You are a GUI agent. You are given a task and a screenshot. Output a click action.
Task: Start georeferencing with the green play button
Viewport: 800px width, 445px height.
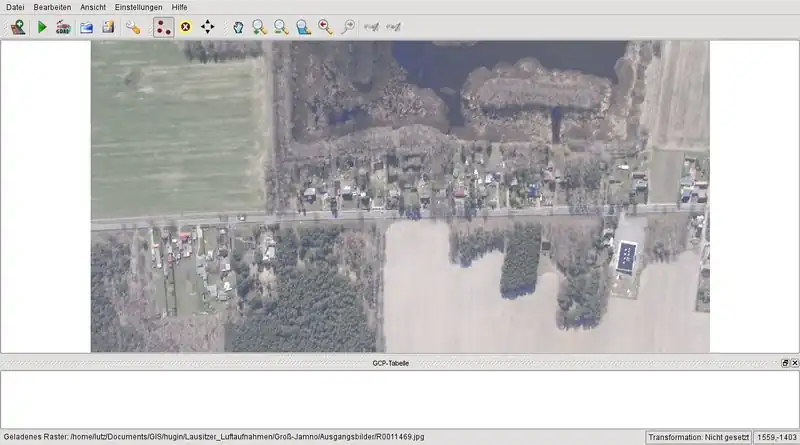[42, 27]
